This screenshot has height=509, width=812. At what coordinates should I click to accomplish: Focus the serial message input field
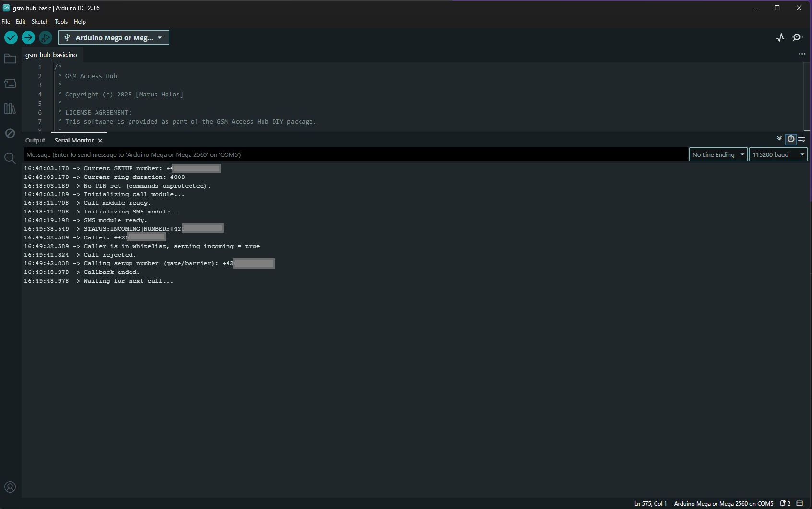pyautogui.click(x=356, y=154)
